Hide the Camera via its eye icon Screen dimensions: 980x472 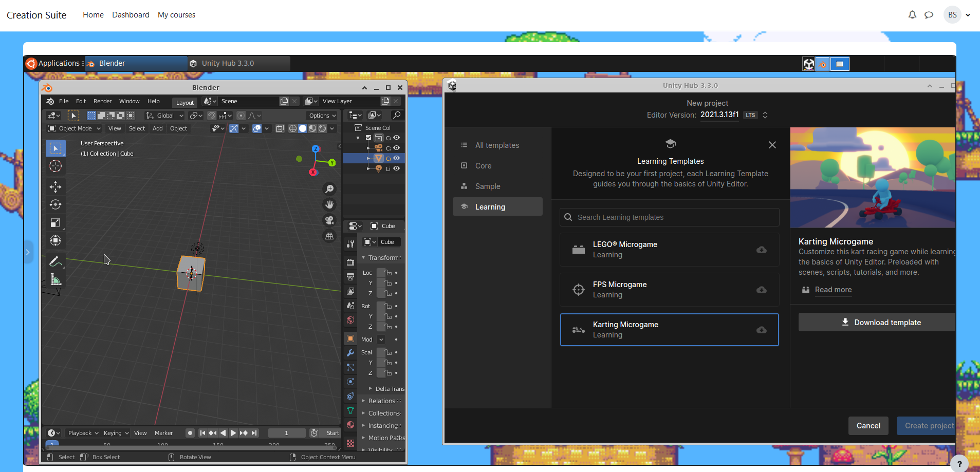click(x=396, y=148)
